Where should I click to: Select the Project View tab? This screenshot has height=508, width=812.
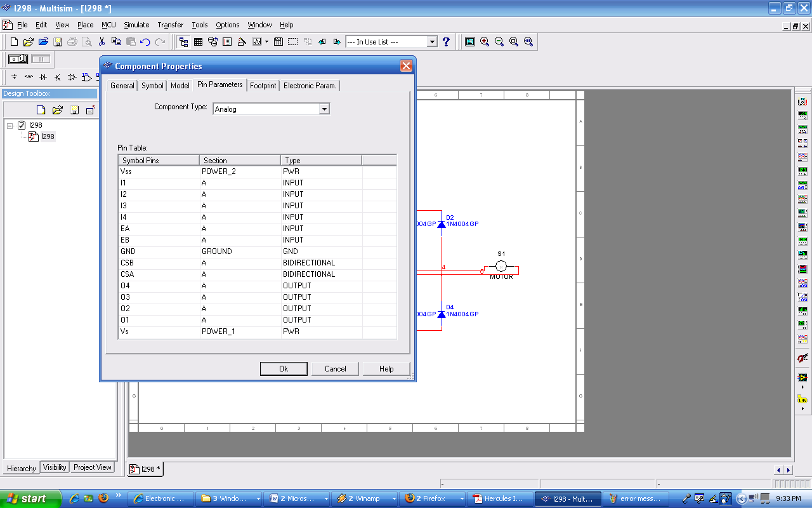93,467
